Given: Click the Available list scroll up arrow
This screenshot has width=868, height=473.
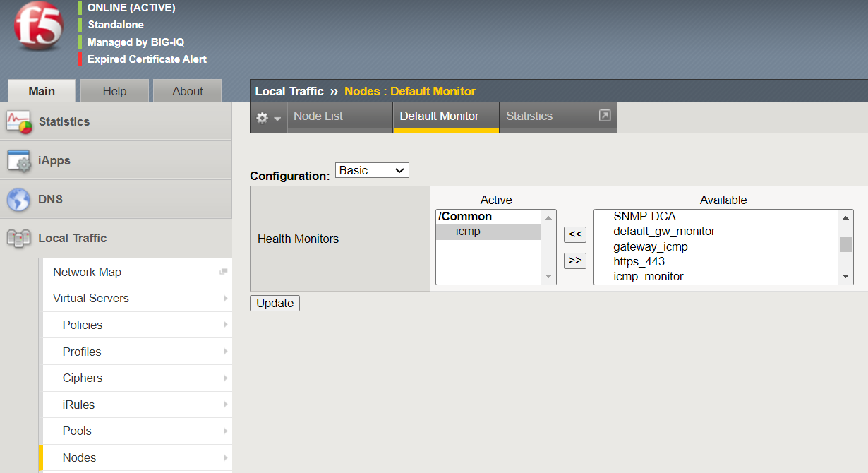Looking at the screenshot, I should (846, 217).
